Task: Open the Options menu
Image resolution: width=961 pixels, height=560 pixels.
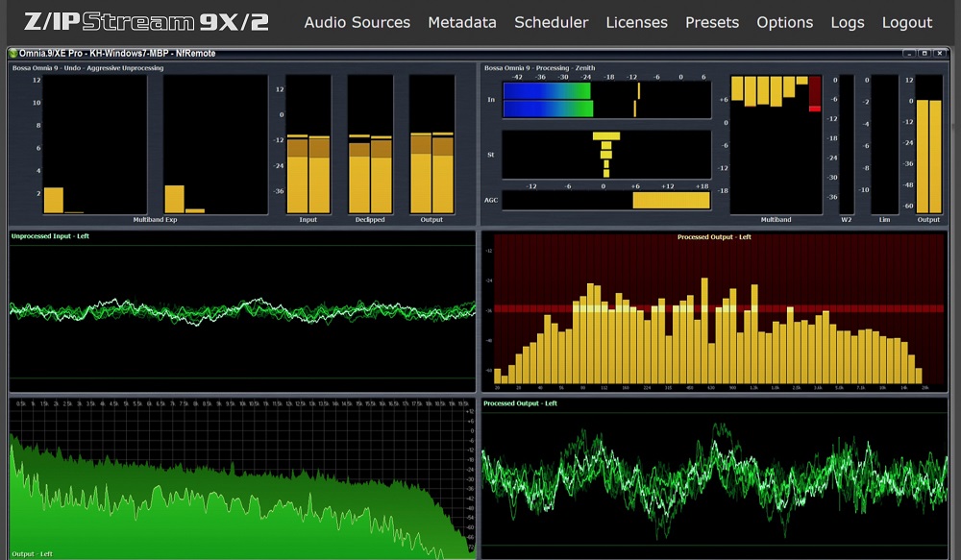Action: pos(784,22)
